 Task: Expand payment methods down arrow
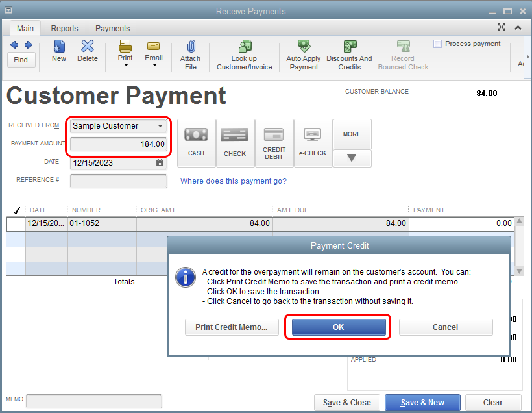[352, 158]
